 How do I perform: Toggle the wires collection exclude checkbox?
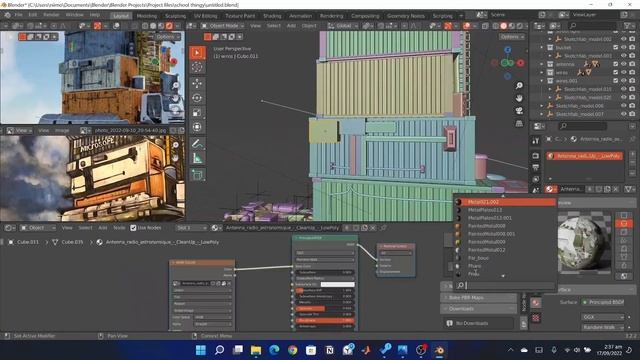pyautogui.click(x=616, y=72)
